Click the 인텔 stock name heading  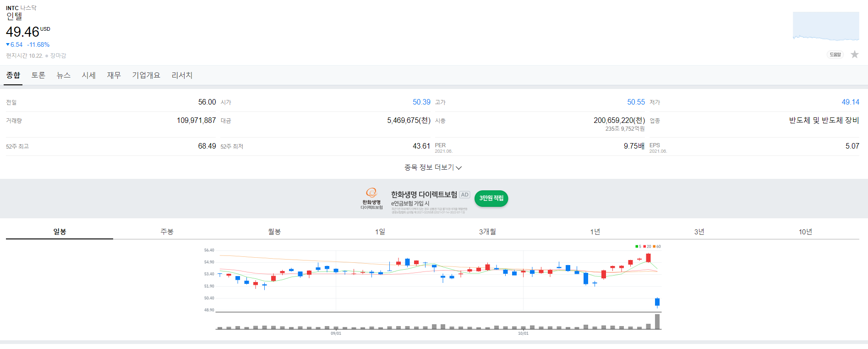click(x=14, y=17)
